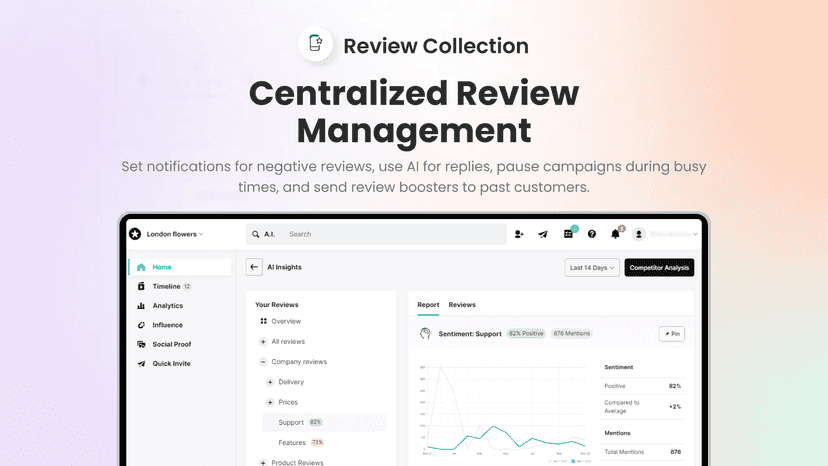Click the user profile avatar
Screen dimensions: 828x466
[638, 234]
